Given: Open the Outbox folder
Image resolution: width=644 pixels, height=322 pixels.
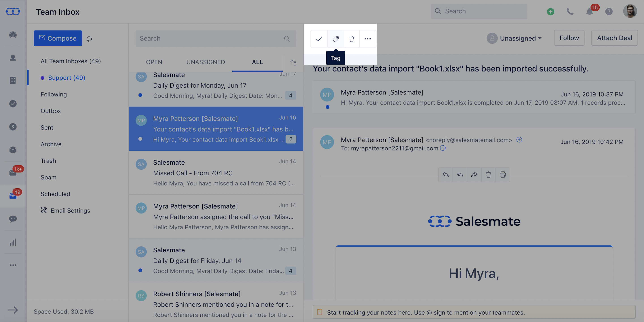Looking at the screenshot, I should (51, 111).
